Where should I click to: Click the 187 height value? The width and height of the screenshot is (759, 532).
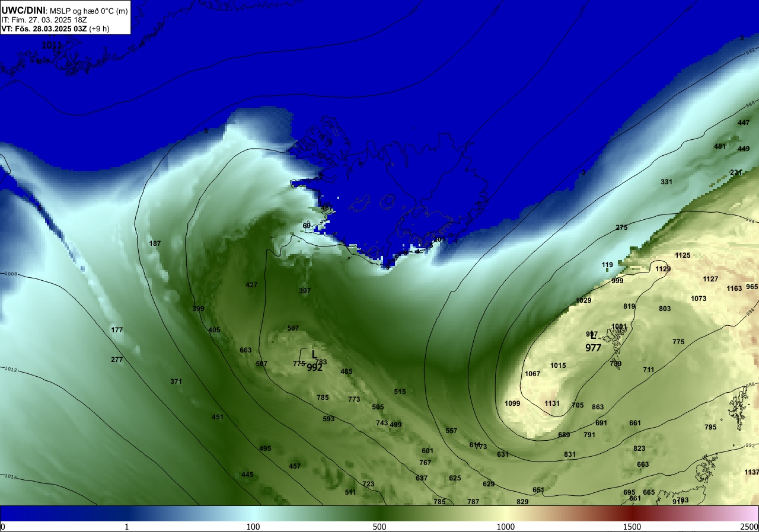click(155, 243)
